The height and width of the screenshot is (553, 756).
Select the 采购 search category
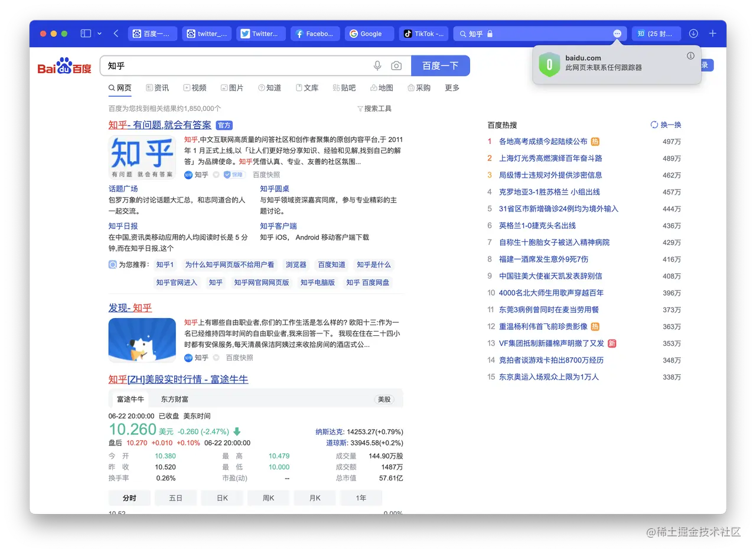[419, 88]
